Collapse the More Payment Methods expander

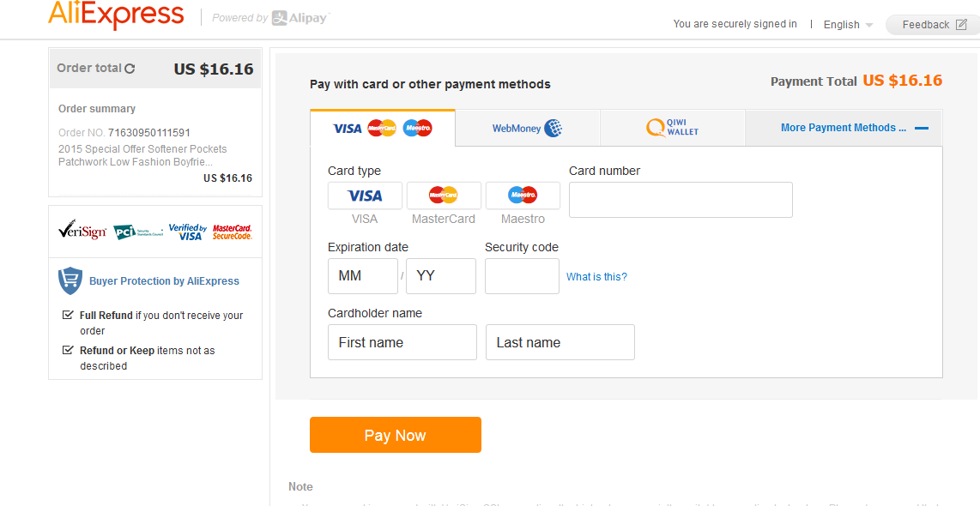pos(922,128)
